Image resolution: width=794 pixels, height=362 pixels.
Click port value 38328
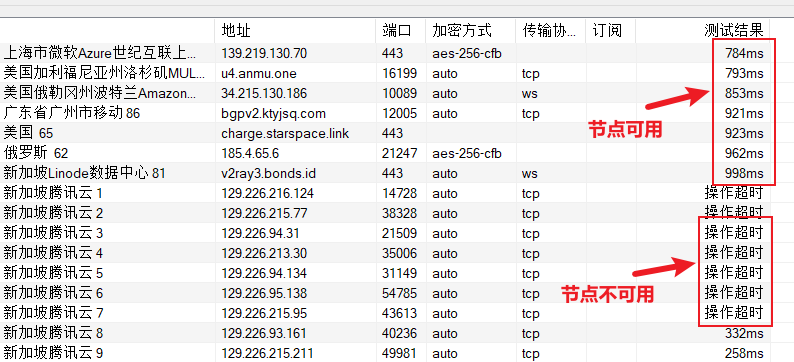click(400, 214)
